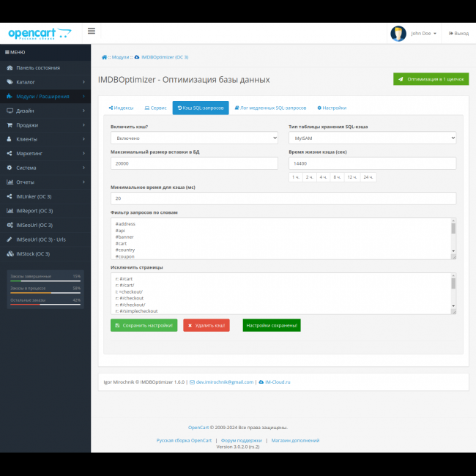Switch to the Индексы tab
Viewport: 476px width, 476px height.
[121, 108]
